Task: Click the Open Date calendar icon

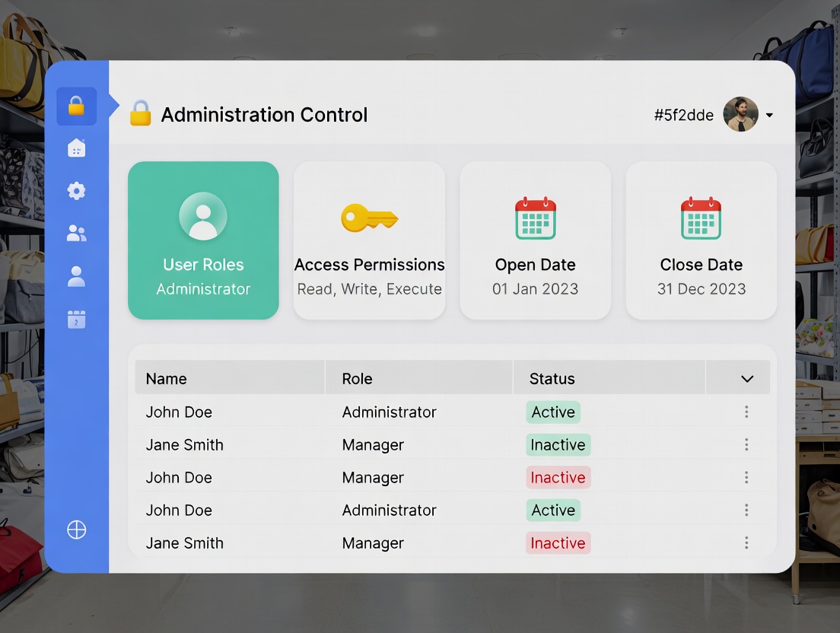Action: click(x=535, y=218)
